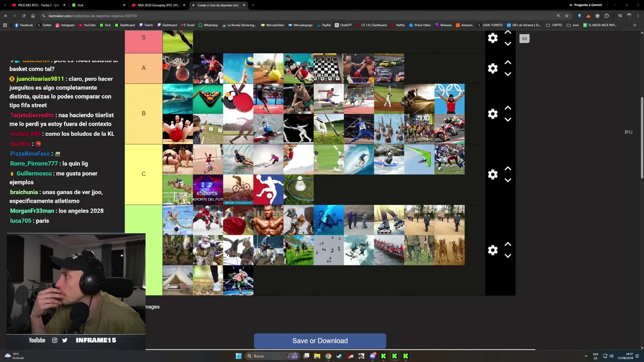Move tier S row down with arrow
Viewport: 644px width, 362px height.
(508, 44)
